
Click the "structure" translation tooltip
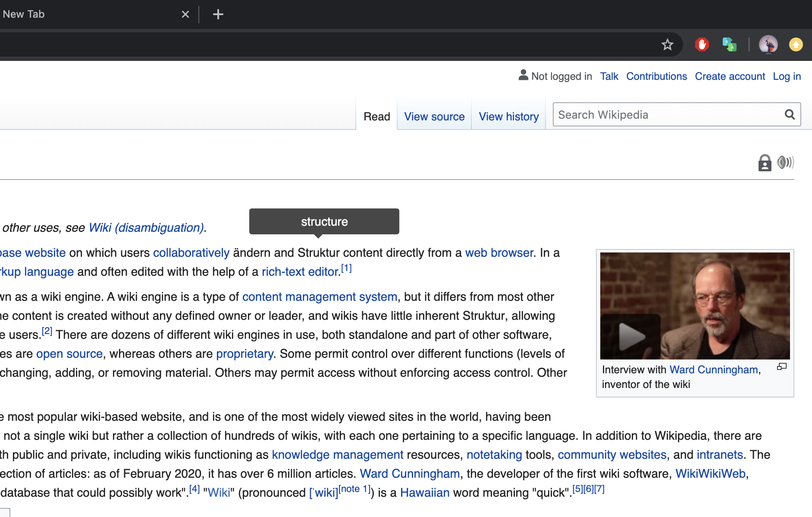(324, 221)
